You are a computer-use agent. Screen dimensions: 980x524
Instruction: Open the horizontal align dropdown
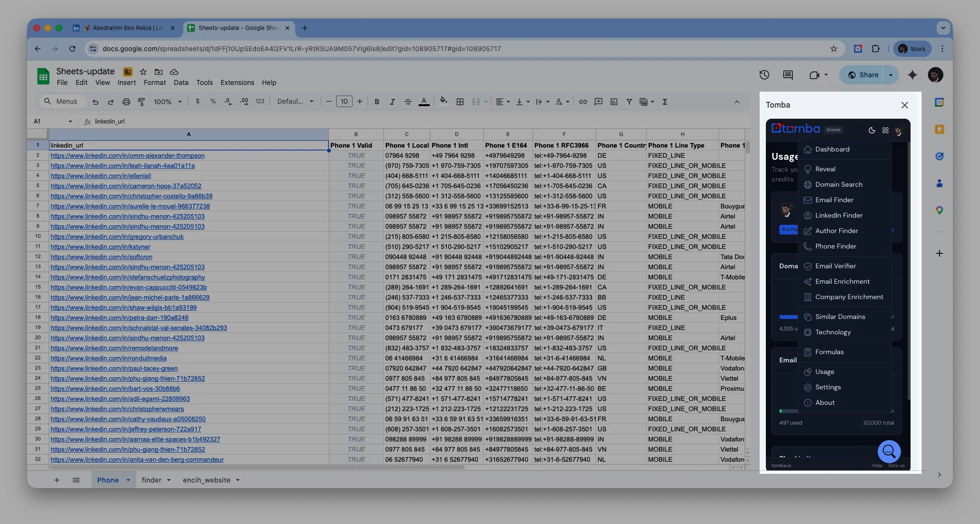coord(503,102)
